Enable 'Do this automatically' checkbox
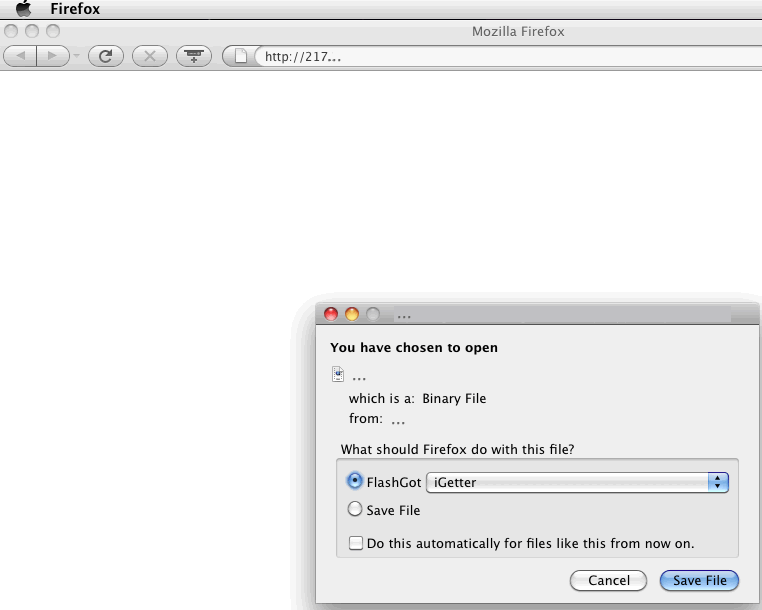The width and height of the screenshot is (762, 610). pyautogui.click(x=356, y=543)
